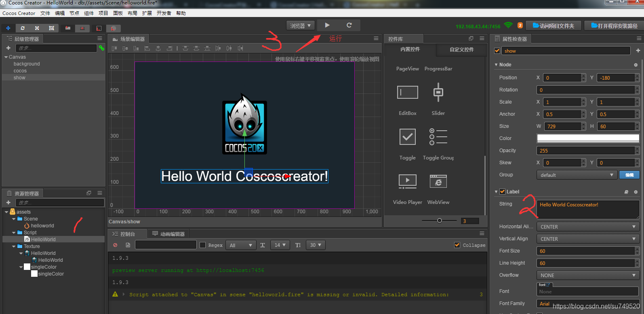
Task: Click the 打开程序安装路径 button
Action: tap(614, 25)
